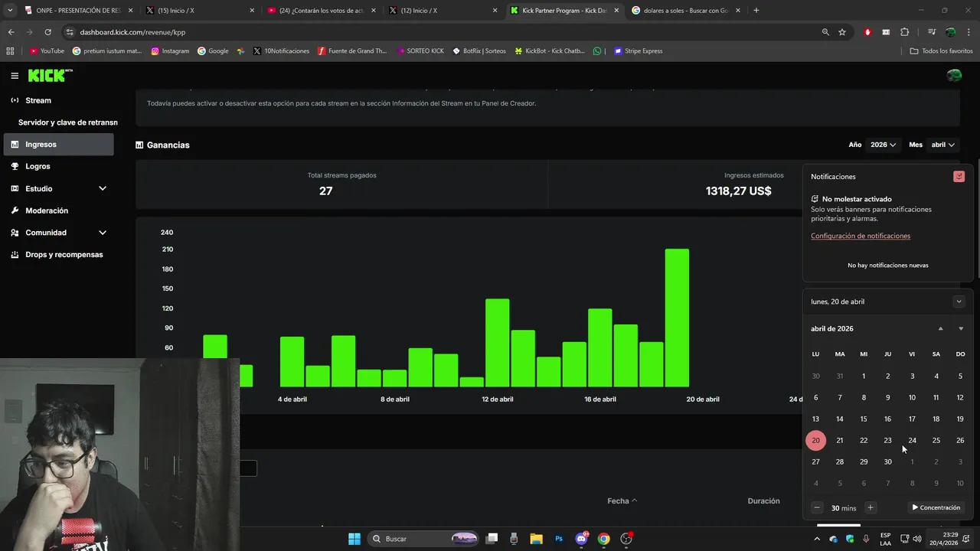980x551 pixels.
Task: Open Chrome apps grid icon
Action: (x=10, y=51)
